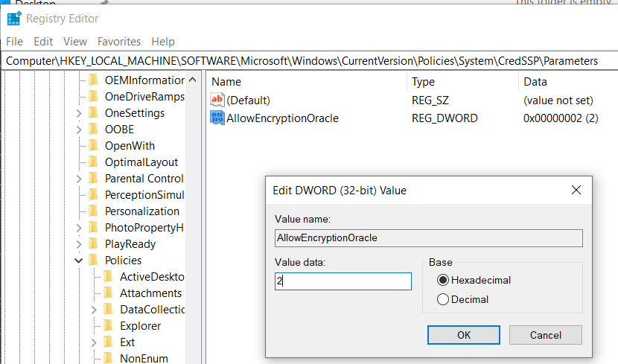The width and height of the screenshot is (618, 364).
Task: Expand the Parental Controls tree node
Action: click(x=79, y=179)
